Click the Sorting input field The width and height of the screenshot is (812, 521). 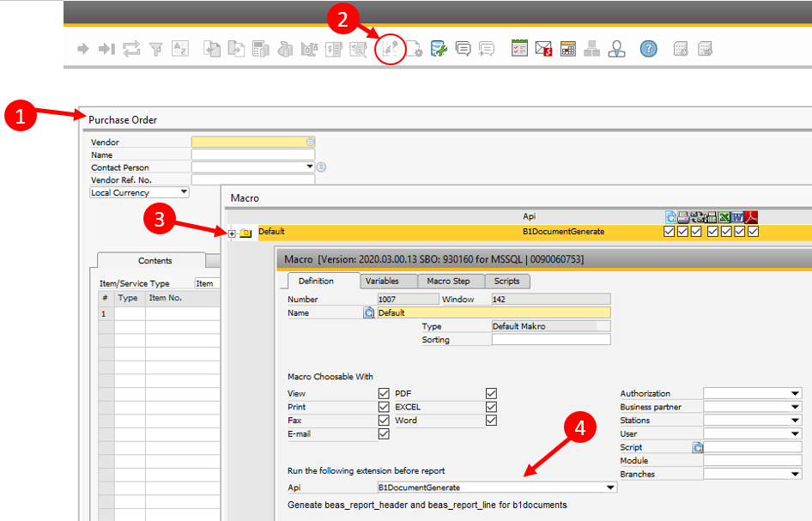(550, 340)
